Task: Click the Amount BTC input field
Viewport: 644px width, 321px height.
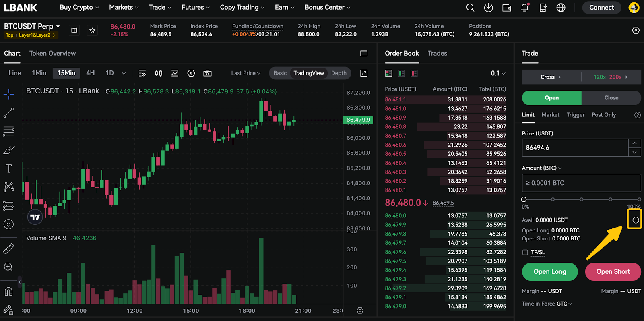Action: (581, 183)
